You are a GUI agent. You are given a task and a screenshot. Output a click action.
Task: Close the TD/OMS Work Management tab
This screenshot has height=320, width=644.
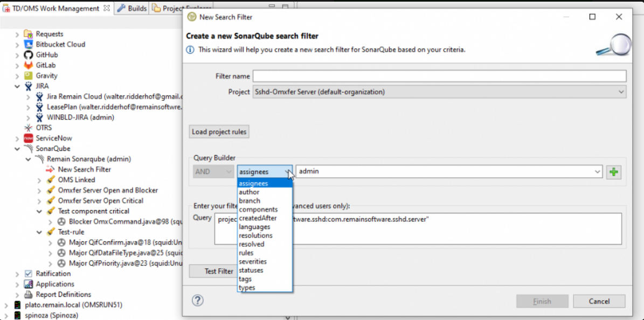pos(106,8)
